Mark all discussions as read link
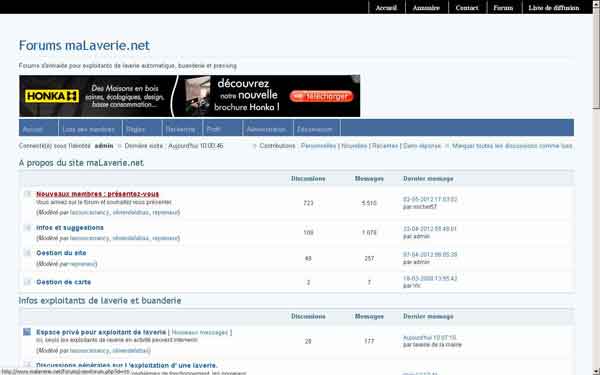Viewport: 600px width, 375px height. click(x=512, y=146)
